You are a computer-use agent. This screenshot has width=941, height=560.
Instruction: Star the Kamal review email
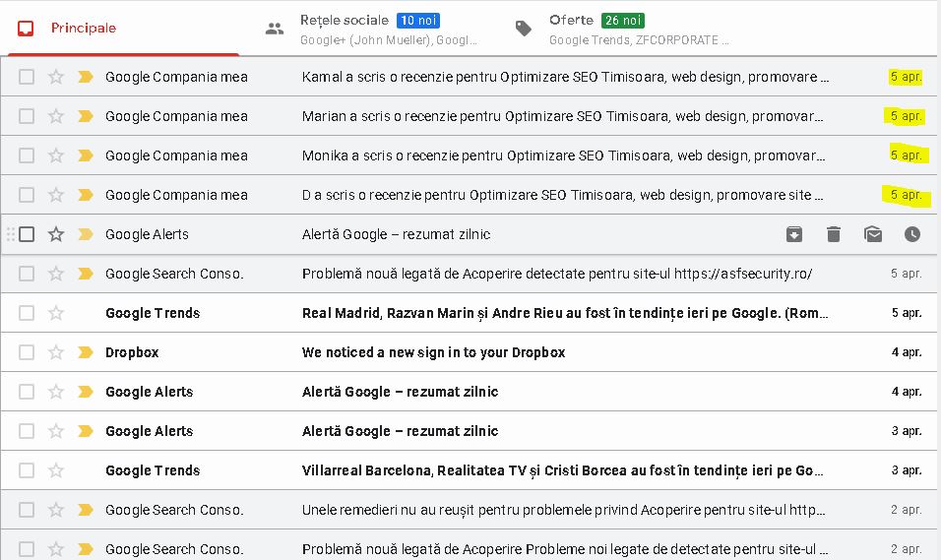(56, 77)
